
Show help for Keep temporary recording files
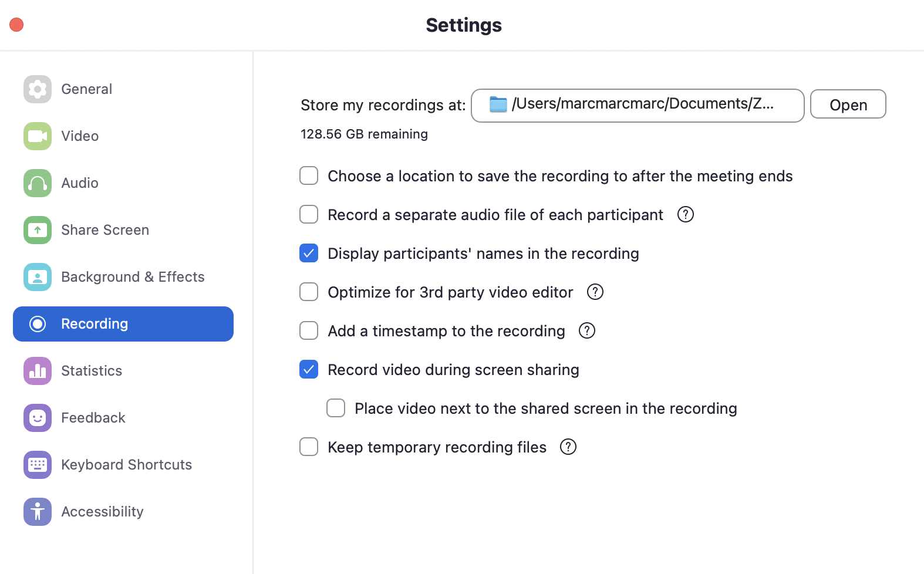click(568, 447)
